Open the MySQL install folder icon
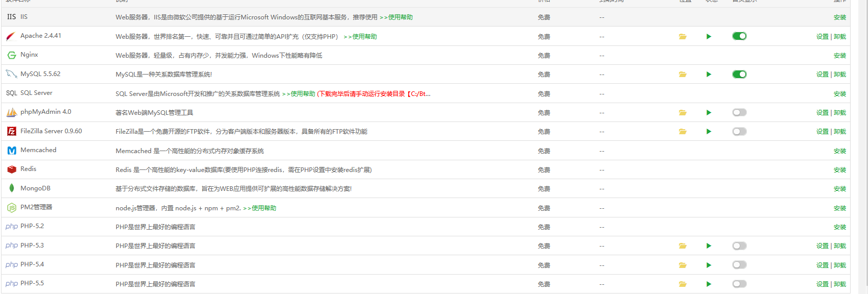The width and height of the screenshot is (868, 294). coord(683,74)
